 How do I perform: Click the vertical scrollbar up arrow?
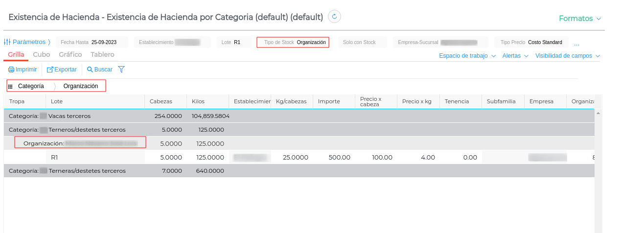pos(598,113)
